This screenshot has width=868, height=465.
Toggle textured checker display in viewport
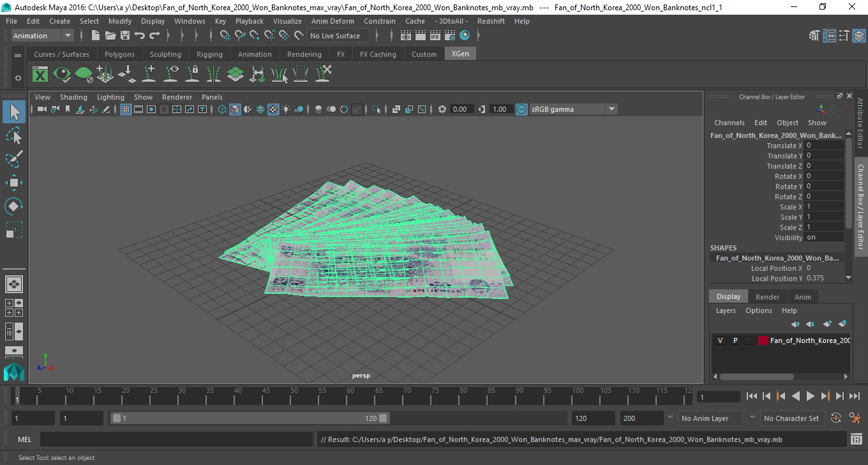[x=273, y=109]
